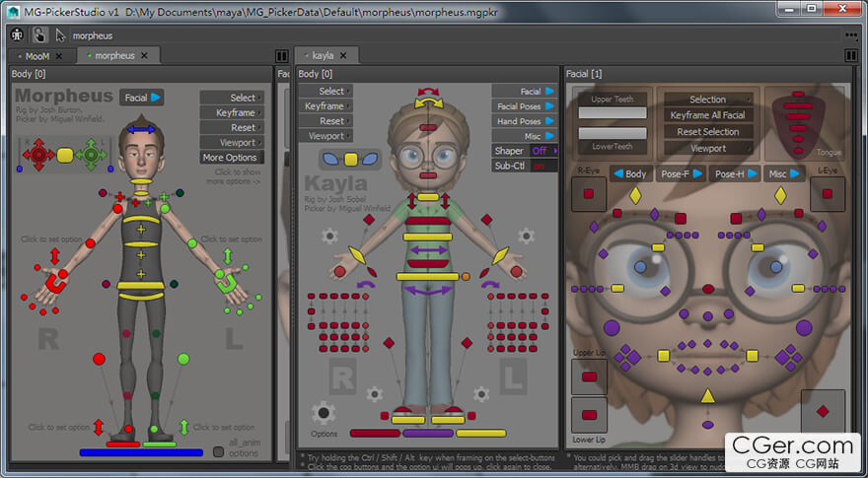Click the Upper Teeth slider bar

tap(613, 112)
